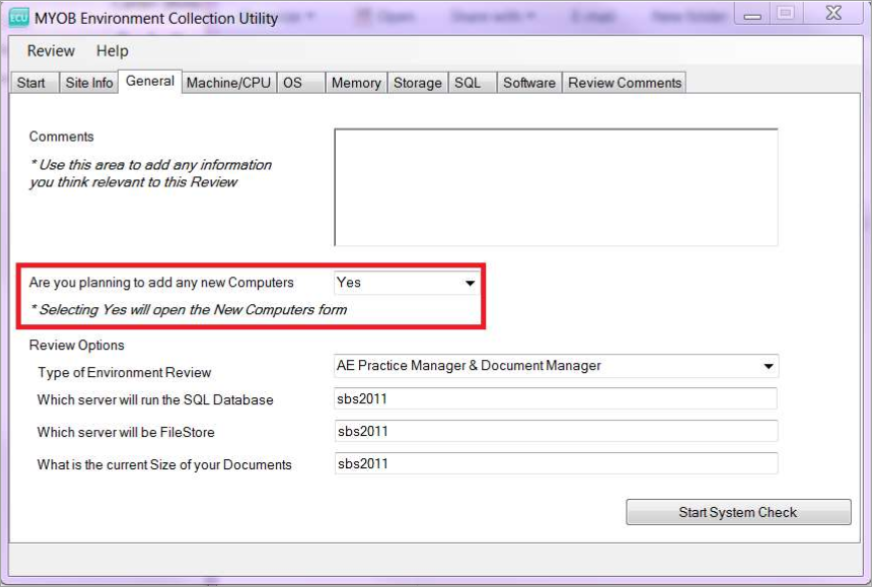Select the SQL tab
This screenshot has width=872, height=587.
click(x=468, y=83)
